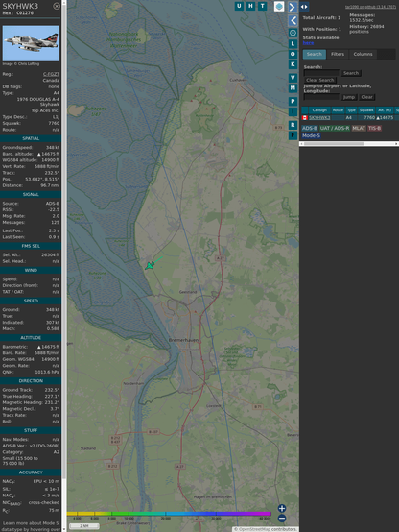This screenshot has width=399, height=532.
Task: Expand sidebar with right chevron arrow
Action: (x=293, y=7)
